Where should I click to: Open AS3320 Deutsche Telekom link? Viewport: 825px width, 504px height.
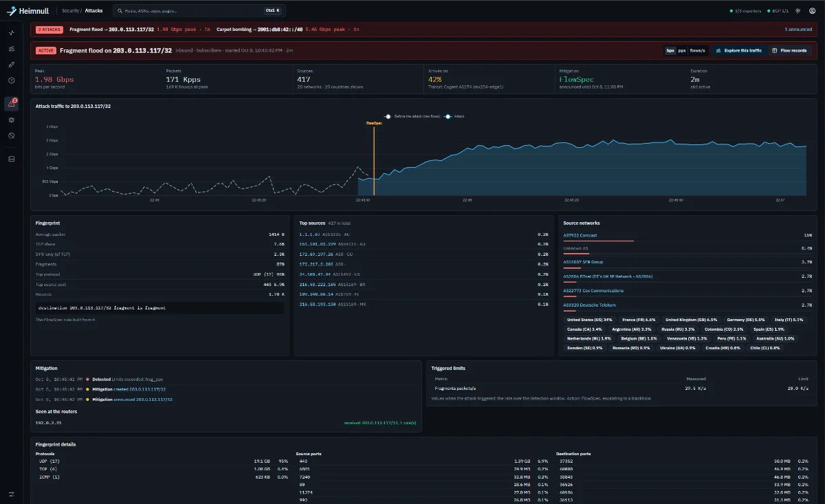click(x=589, y=305)
